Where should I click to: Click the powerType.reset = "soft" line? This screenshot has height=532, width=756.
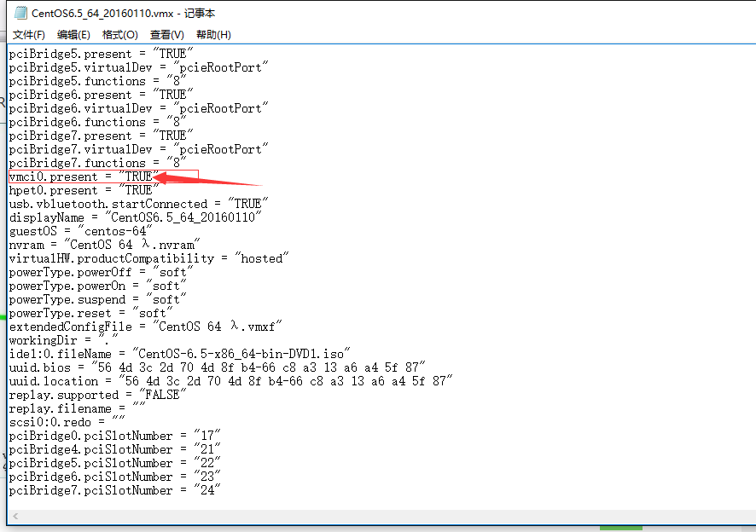tap(90, 313)
